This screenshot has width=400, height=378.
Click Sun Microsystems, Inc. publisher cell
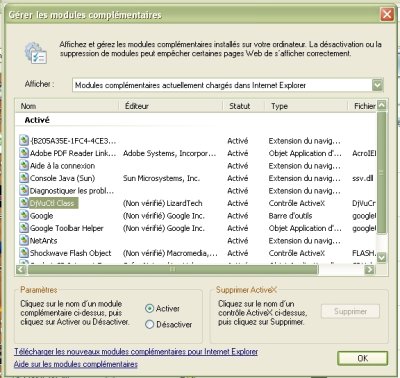tap(161, 178)
